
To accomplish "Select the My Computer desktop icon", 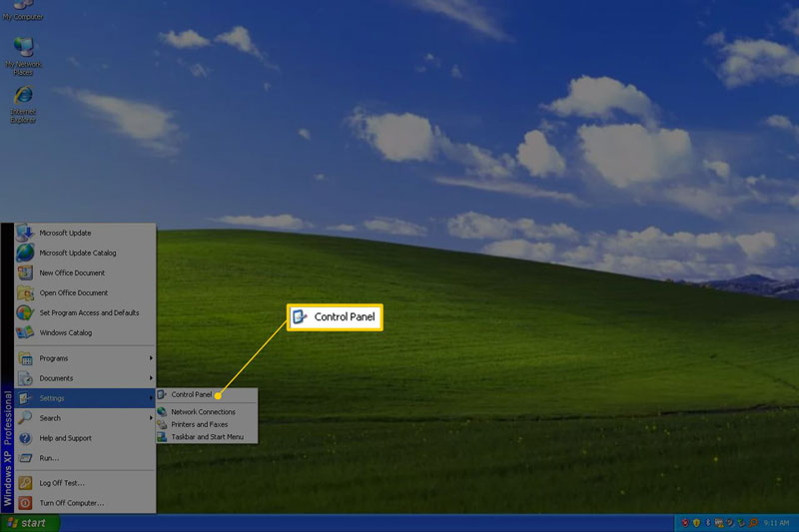I will [x=23, y=10].
